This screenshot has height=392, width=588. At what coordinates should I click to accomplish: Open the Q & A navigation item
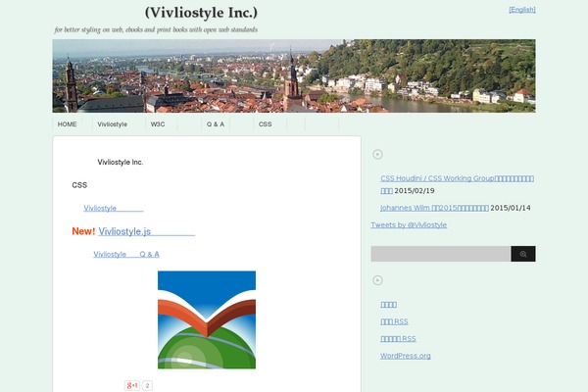point(216,124)
